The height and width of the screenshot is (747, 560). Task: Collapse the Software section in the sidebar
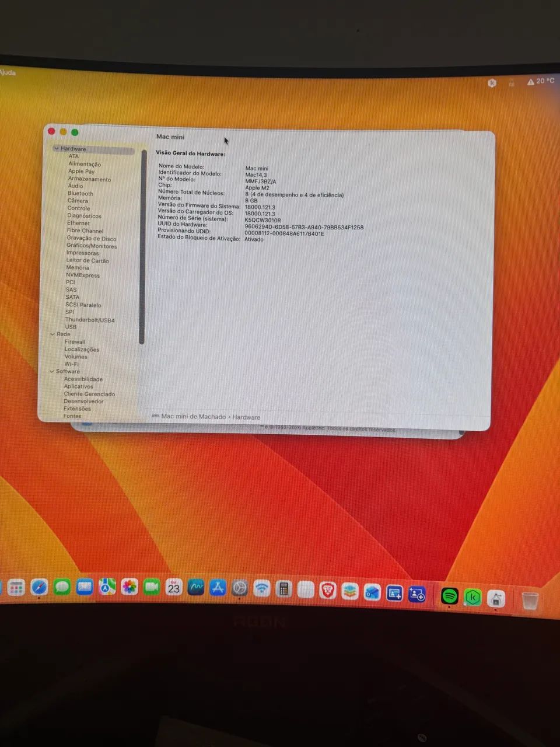click(x=52, y=371)
